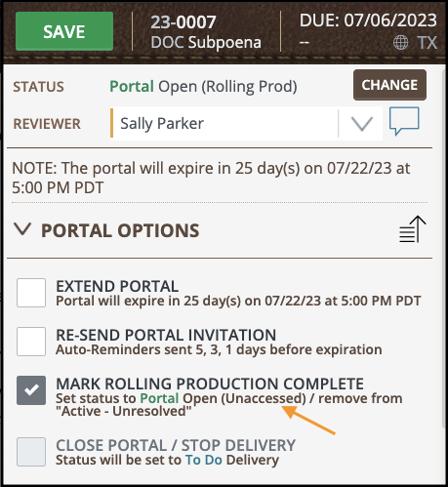448x487 pixels.
Task: Enable Re-Send Portal Invitation checkbox
Action: (31, 342)
